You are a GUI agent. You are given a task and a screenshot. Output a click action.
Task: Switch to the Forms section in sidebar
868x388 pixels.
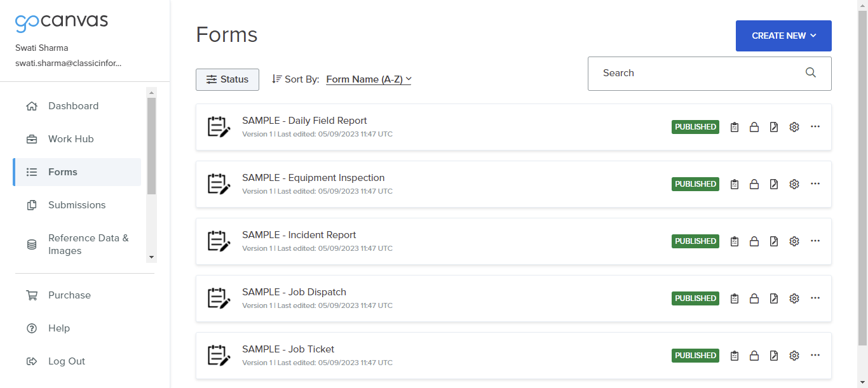(x=62, y=171)
